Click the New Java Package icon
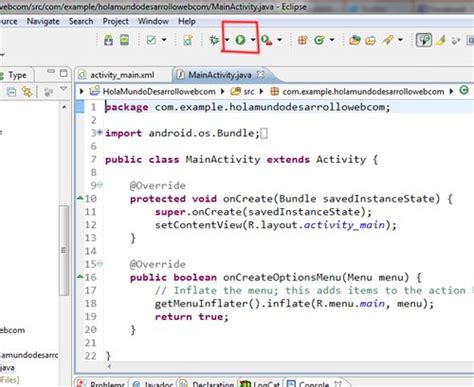Screen dimensions: 474x387 [x=303, y=40]
